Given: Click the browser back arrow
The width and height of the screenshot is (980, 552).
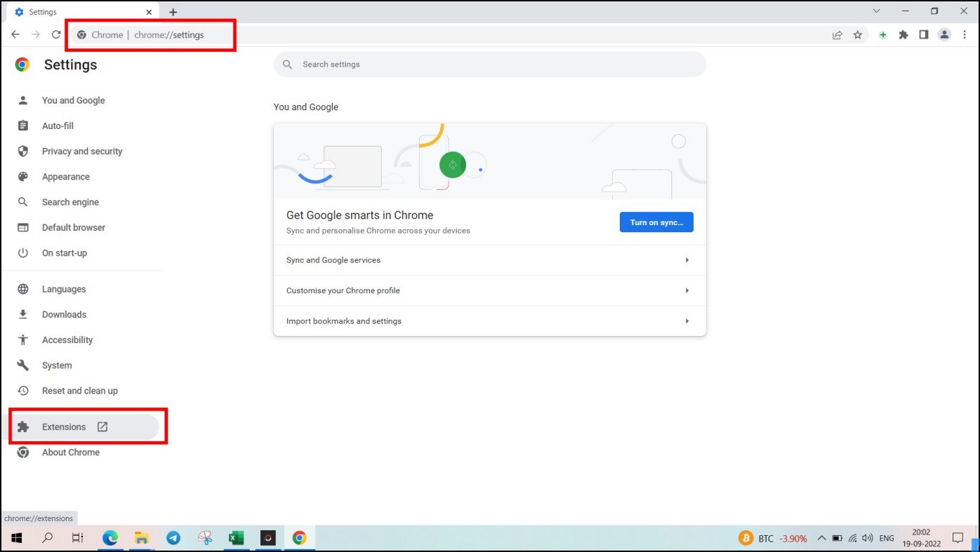Looking at the screenshot, I should pos(15,34).
